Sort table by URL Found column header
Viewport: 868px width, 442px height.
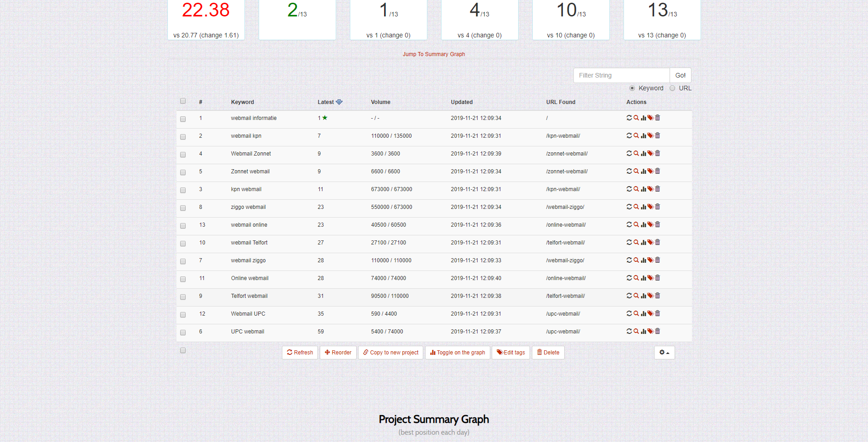561,102
